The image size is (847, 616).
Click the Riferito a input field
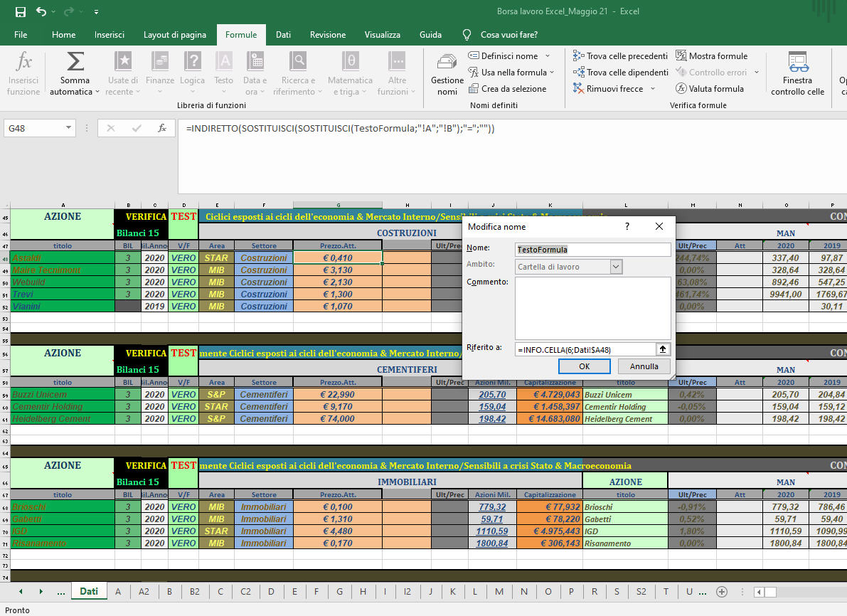click(585, 349)
